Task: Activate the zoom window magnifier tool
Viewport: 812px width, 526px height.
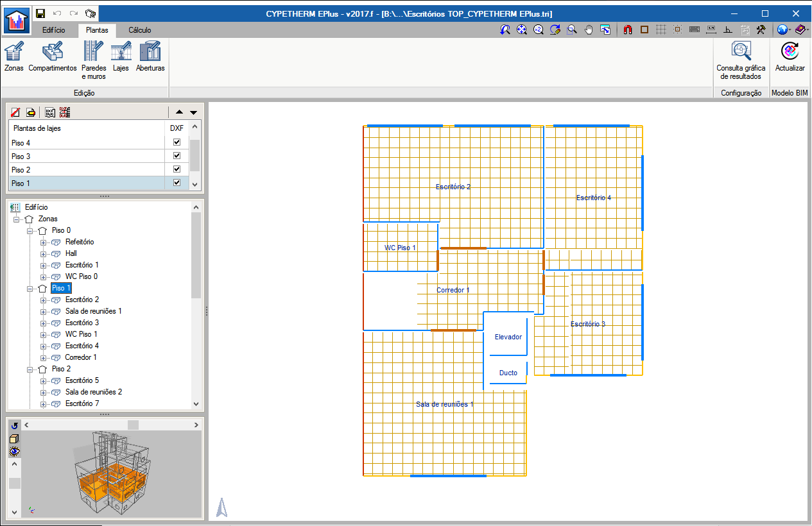Action: click(x=572, y=30)
